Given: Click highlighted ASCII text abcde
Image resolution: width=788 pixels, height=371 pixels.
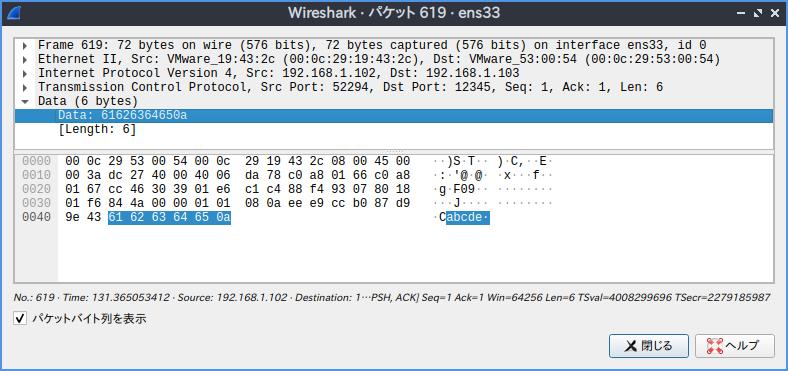Looking at the screenshot, I should click(468, 218).
